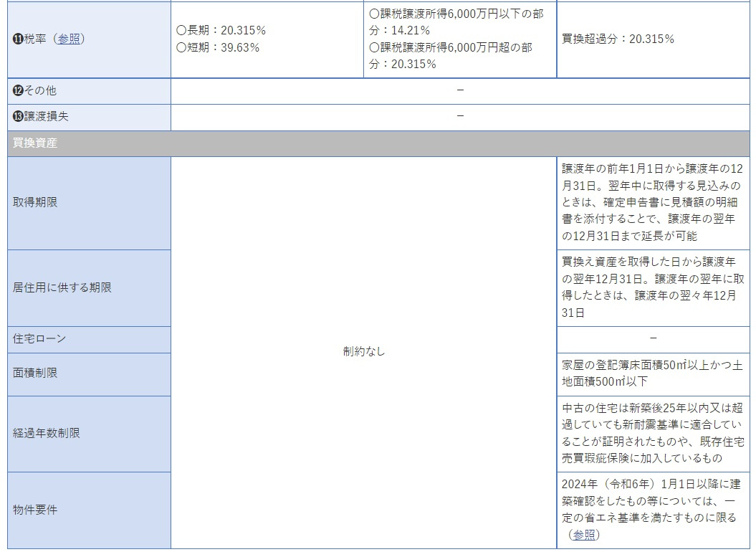Click the 中古の住宅は新築後25年以内 description text
The height and width of the screenshot is (557, 756).
click(652, 433)
